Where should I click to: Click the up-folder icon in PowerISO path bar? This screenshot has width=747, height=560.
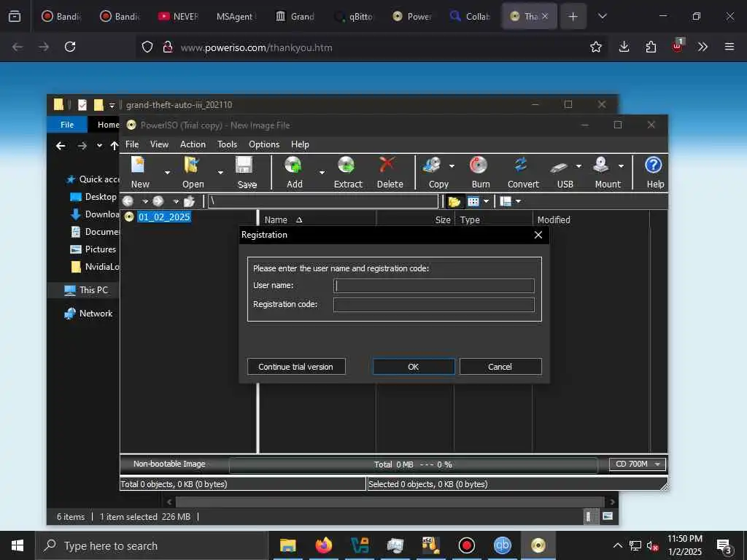(189, 201)
